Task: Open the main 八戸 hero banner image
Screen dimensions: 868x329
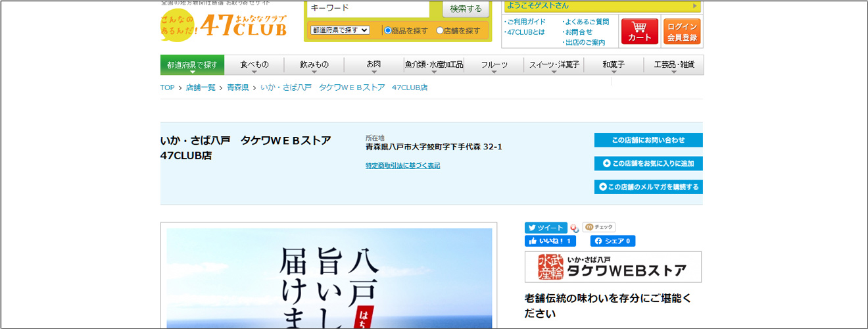Action: coord(329,278)
